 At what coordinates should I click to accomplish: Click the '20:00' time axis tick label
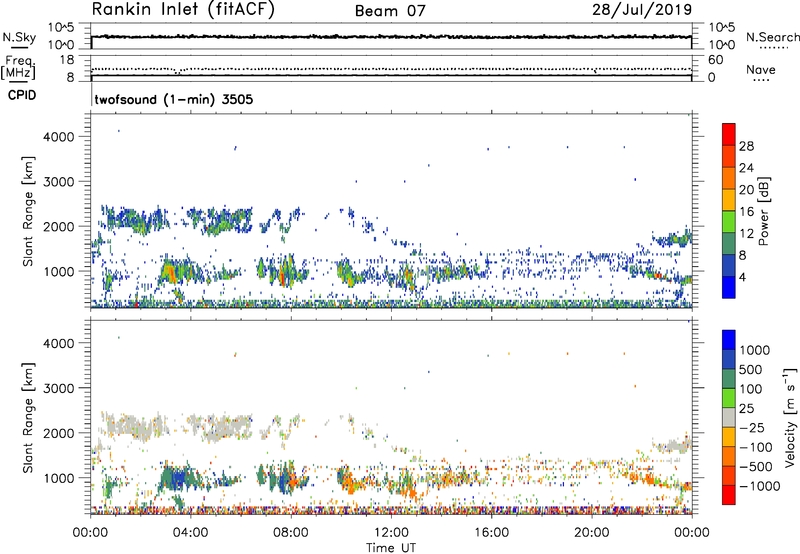click(x=591, y=533)
